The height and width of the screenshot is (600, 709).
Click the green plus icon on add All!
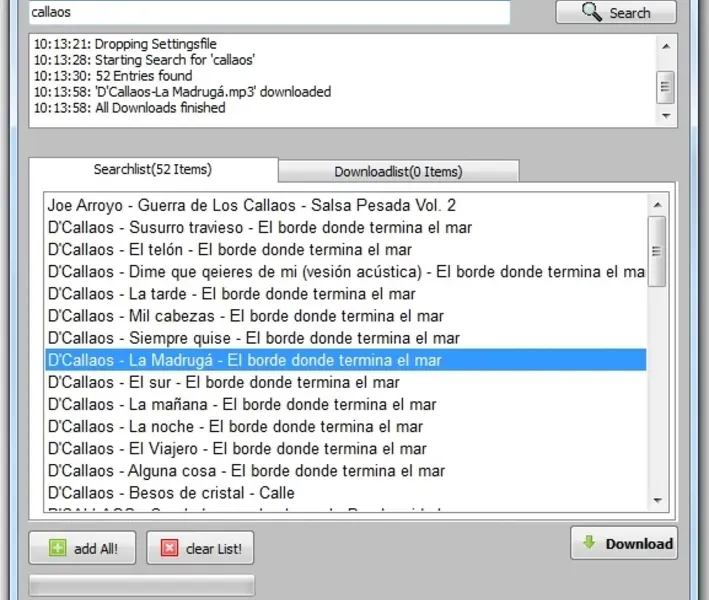[57, 548]
